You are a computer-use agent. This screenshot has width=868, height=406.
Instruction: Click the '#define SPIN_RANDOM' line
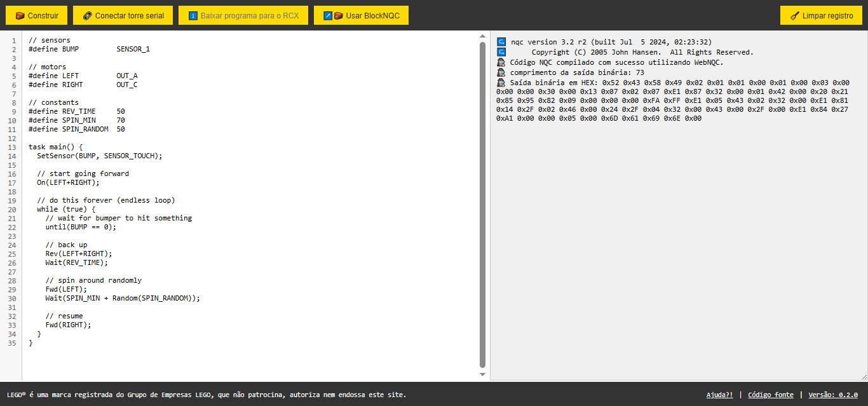77,129
